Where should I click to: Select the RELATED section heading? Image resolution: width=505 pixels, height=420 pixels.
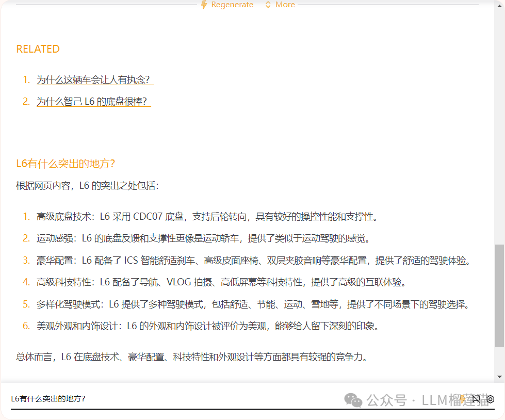[x=38, y=49]
